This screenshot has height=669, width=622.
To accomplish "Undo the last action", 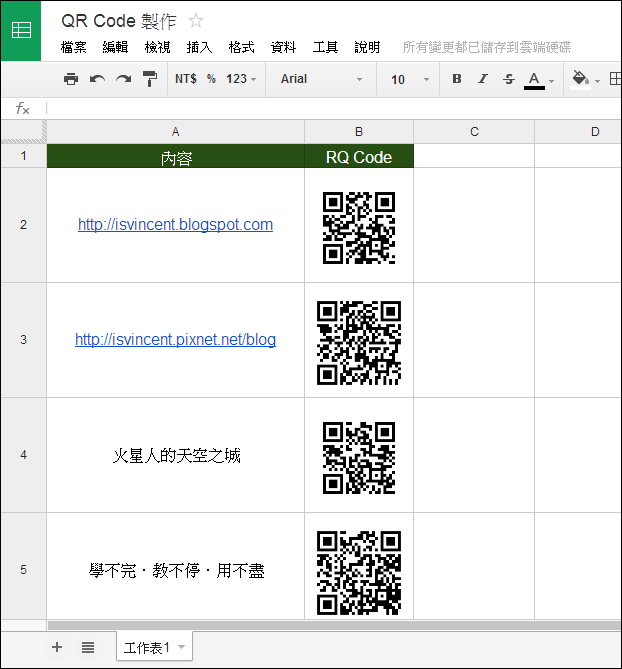I will click(97, 79).
